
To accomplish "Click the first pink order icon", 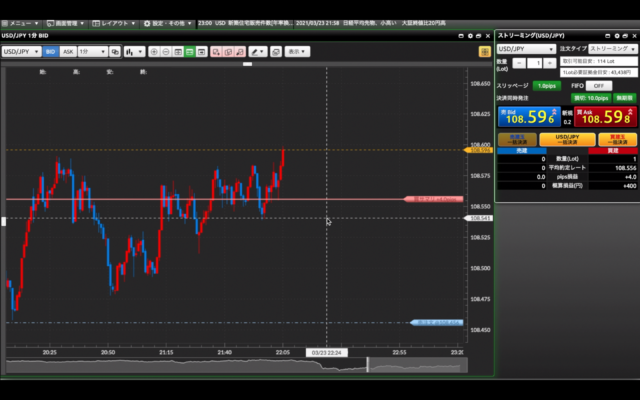I will (x=216, y=52).
